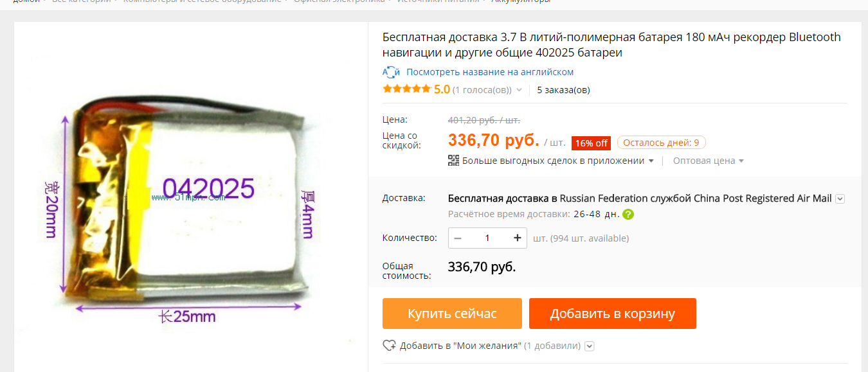The image size is (868, 372).
Task: Click the green delivery time help icon
Action: coord(628,214)
